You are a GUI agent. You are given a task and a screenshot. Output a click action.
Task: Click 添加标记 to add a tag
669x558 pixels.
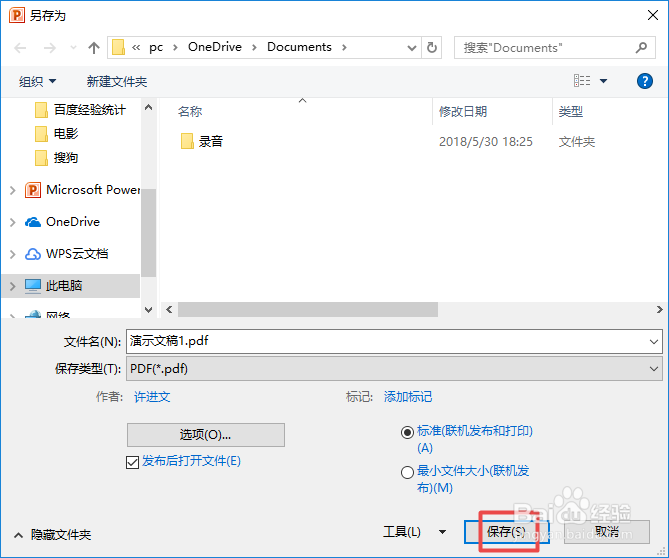[x=407, y=397]
